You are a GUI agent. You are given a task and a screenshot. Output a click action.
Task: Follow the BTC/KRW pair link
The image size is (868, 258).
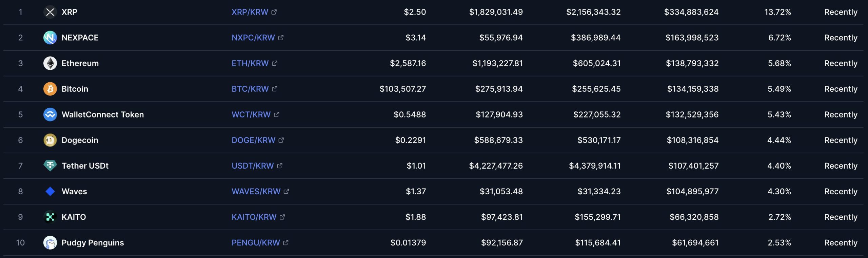click(x=250, y=89)
